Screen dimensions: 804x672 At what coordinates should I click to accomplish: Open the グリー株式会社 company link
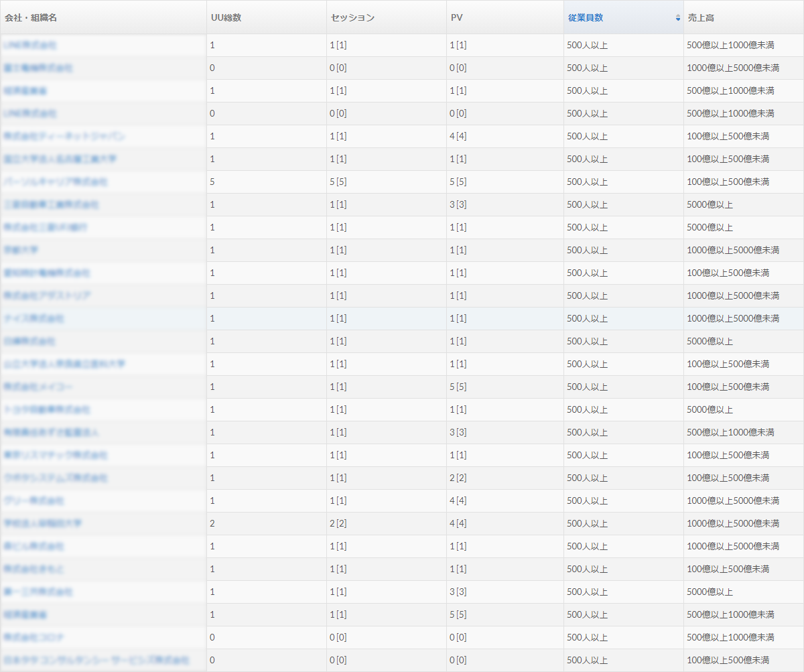tap(34, 500)
